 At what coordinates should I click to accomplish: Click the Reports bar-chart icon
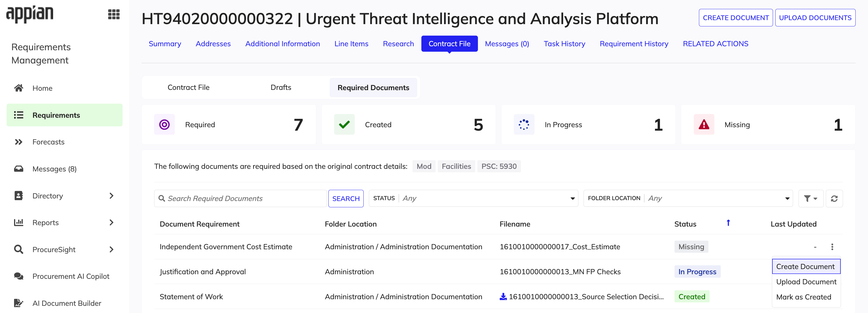click(x=19, y=222)
